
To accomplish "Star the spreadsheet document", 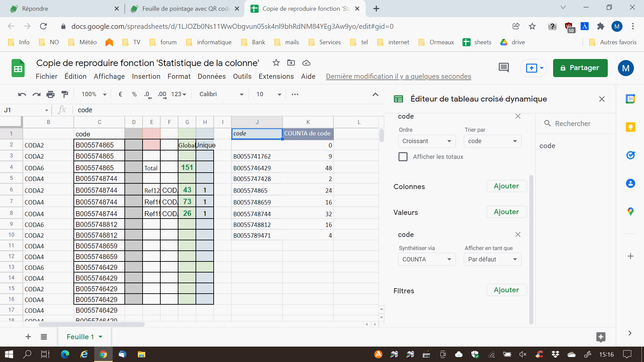I will 276,63.
